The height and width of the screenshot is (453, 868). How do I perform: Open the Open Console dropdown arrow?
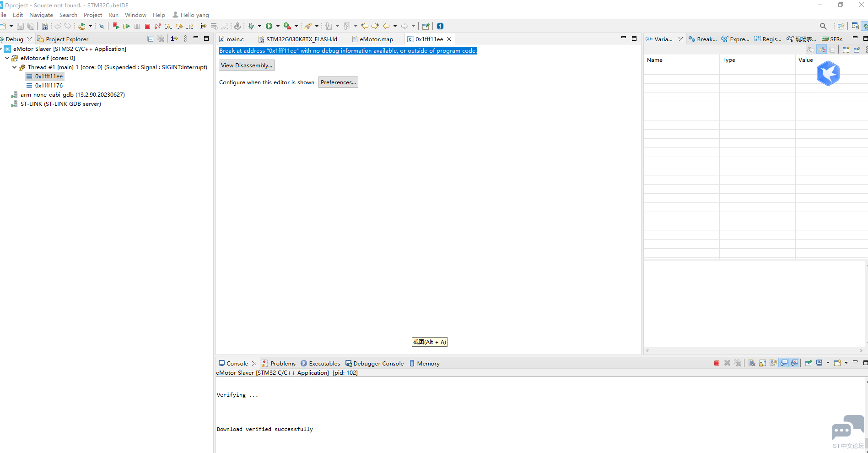pos(846,363)
